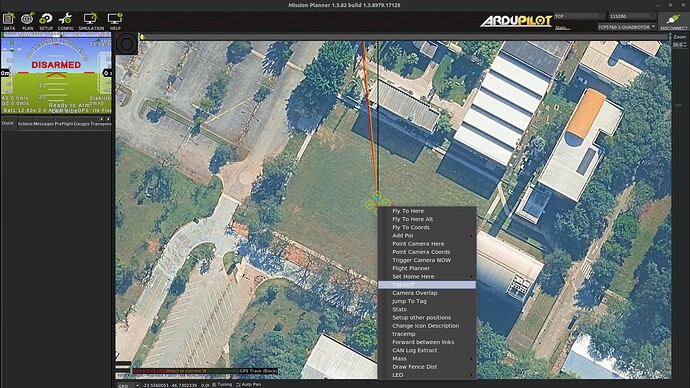690x388 pixels.
Task: Select Trigger Camera NOW
Action: (x=427, y=260)
